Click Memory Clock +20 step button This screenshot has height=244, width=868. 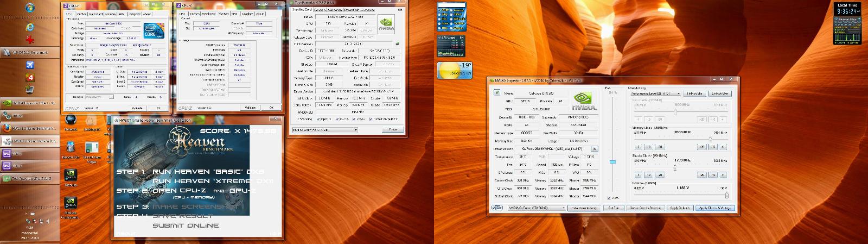pyautogui.click(x=701, y=147)
